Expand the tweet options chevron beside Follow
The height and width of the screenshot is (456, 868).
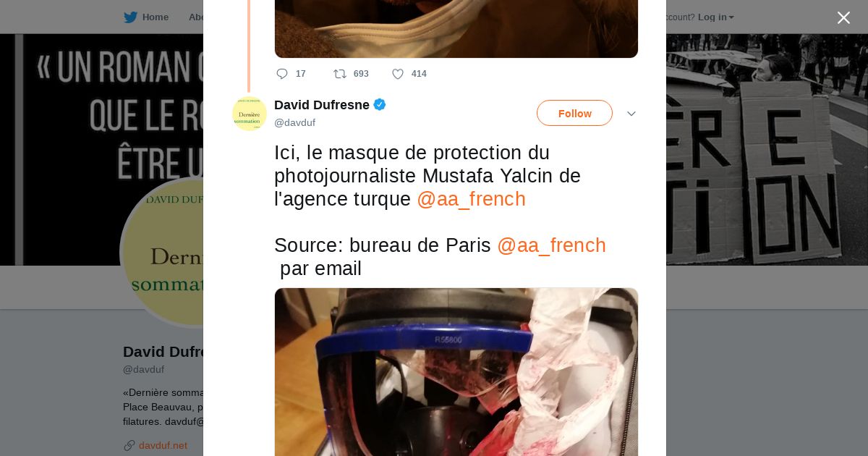click(x=631, y=114)
